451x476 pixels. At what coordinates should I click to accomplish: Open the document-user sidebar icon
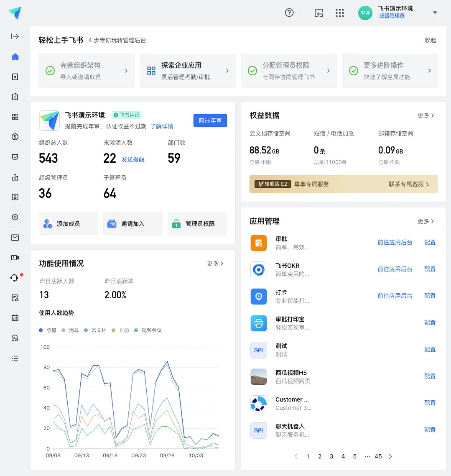tap(15, 298)
